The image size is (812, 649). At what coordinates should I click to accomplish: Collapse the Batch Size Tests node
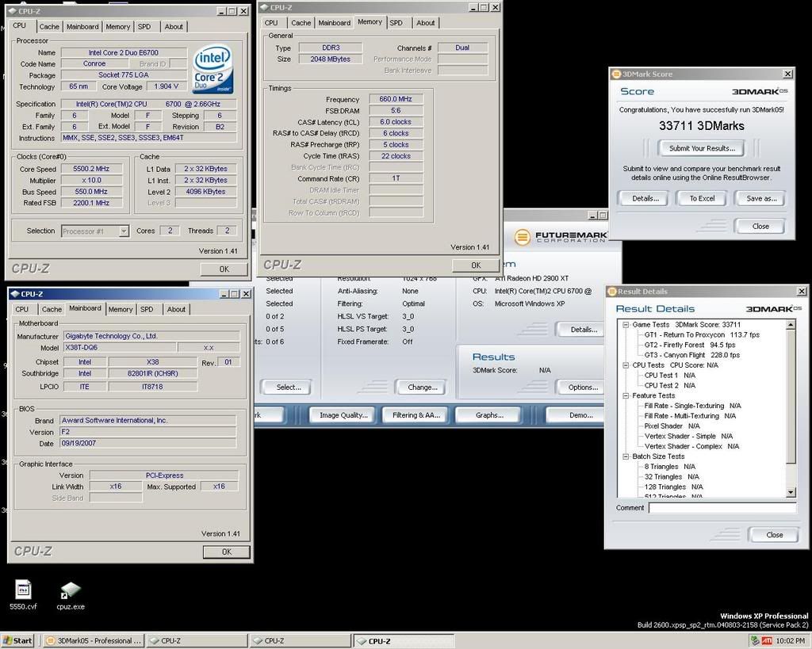coord(625,456)
